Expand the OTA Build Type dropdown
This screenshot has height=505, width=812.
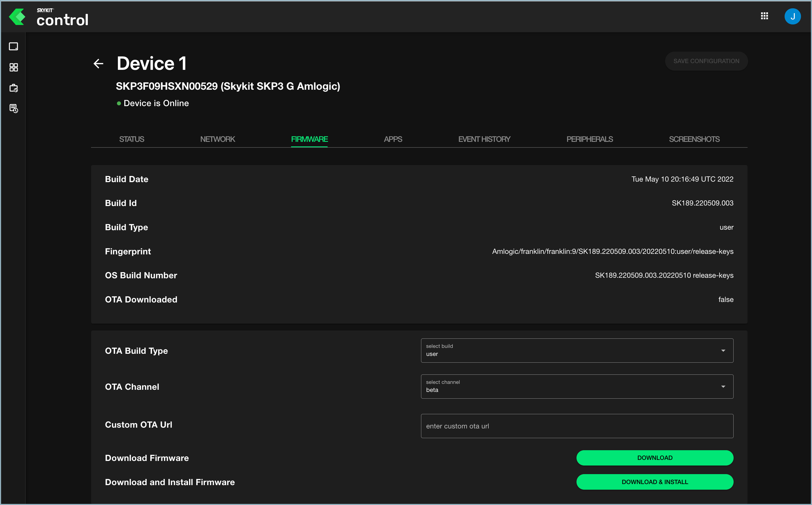577,350
